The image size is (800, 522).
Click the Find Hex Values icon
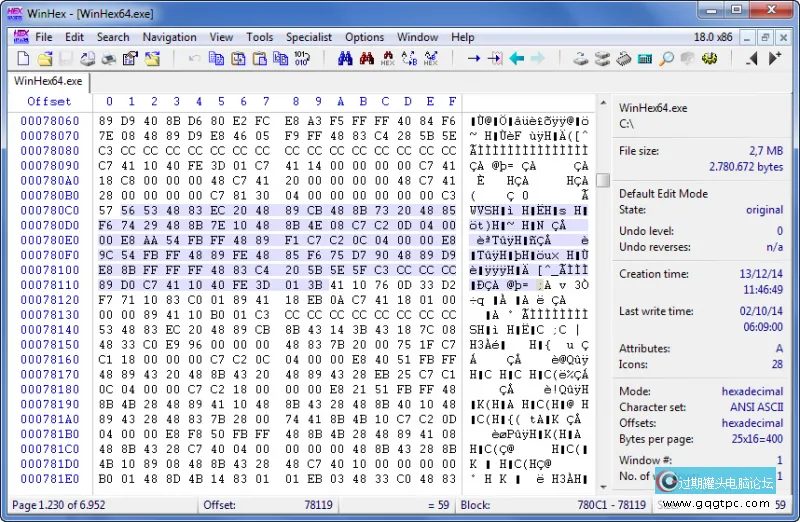[x=388, y=59]
